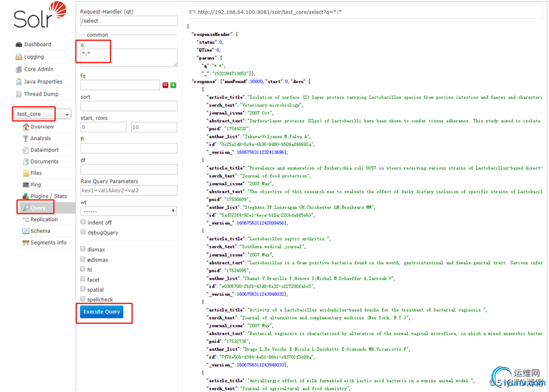Enable the spellcheck checkbox
Screen dimensions: 549x392
pos(83,299)
